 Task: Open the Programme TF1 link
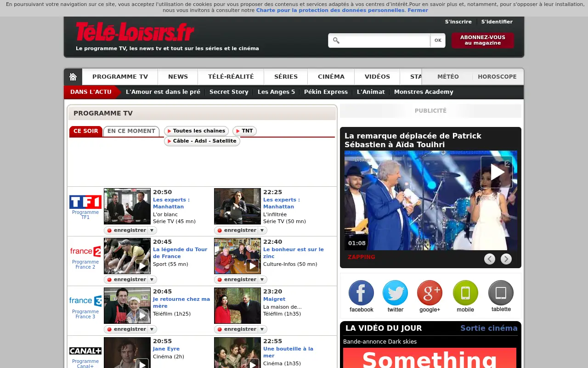pos(85,215)
